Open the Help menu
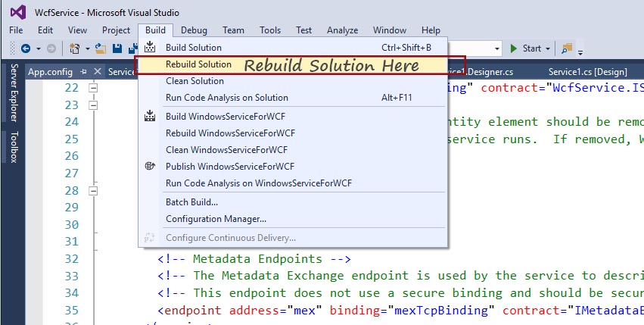 point(431,30)
